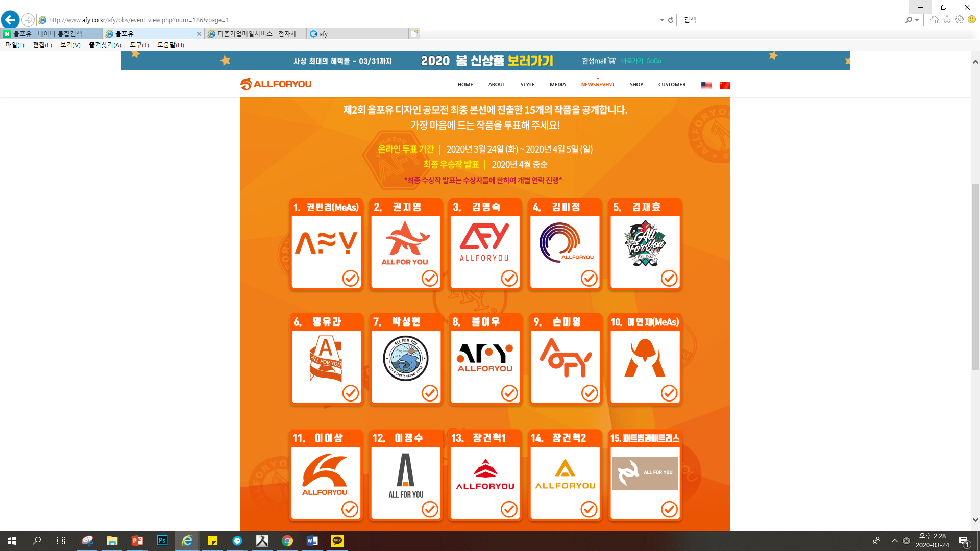Open Windows Start menu
The width and height of the screenshot is (980, 551).
coord(12,541)
